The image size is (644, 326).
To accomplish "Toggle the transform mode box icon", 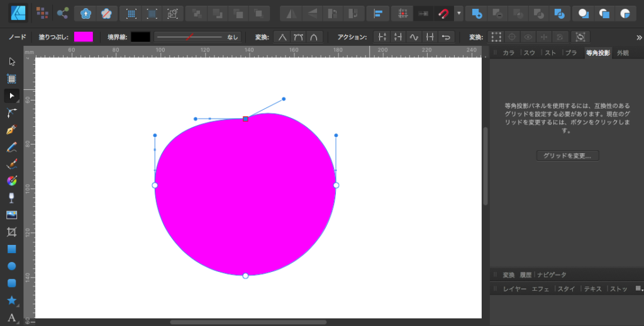I will click(497, 37).
